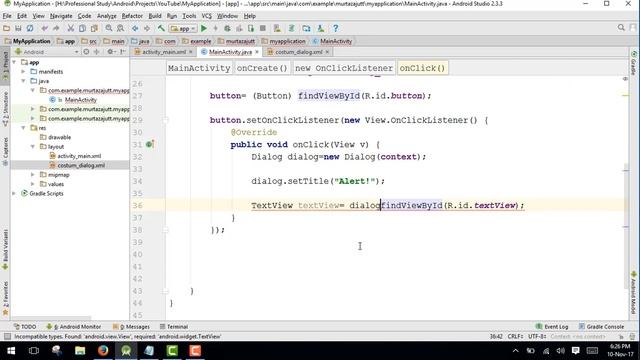640x360 pixels.
Task: Open the app run configuration dropdown
Action: pos(184,29)
